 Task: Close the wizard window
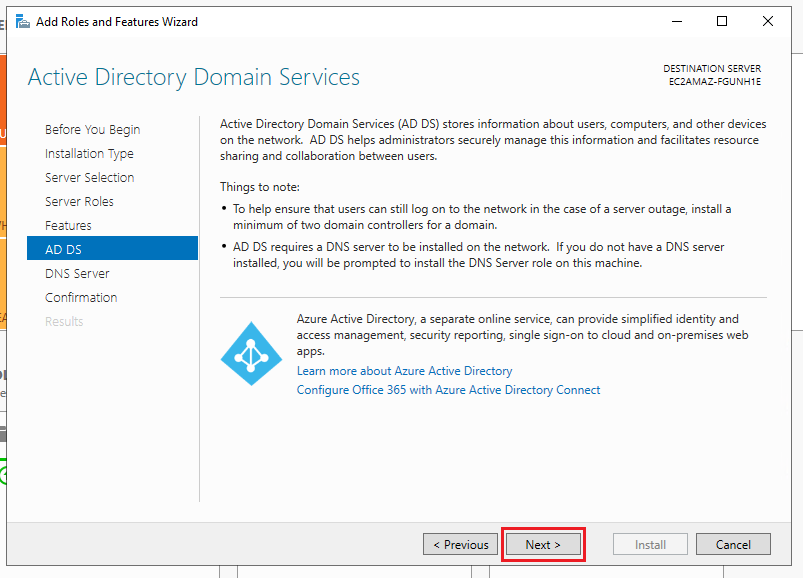(x=768, y=22)
